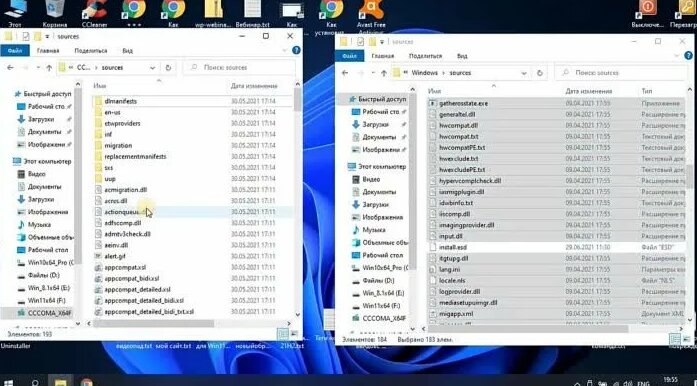Click ENG language indicator in tray

[643, 383]
